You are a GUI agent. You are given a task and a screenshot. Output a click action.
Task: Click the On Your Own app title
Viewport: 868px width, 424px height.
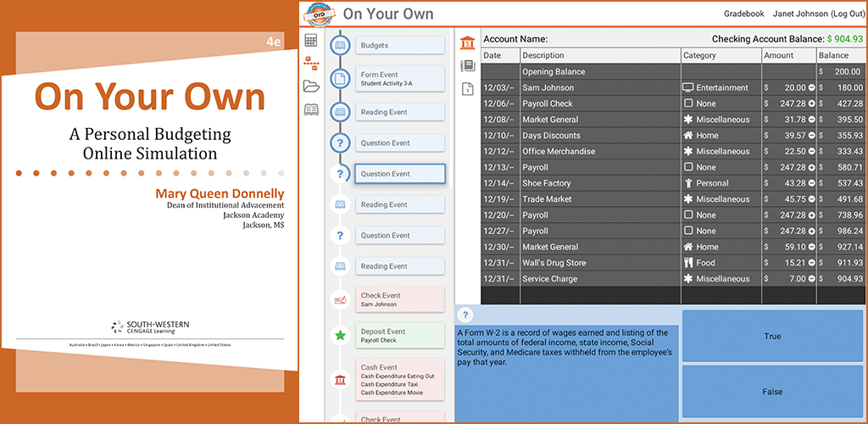click(388, 14)
